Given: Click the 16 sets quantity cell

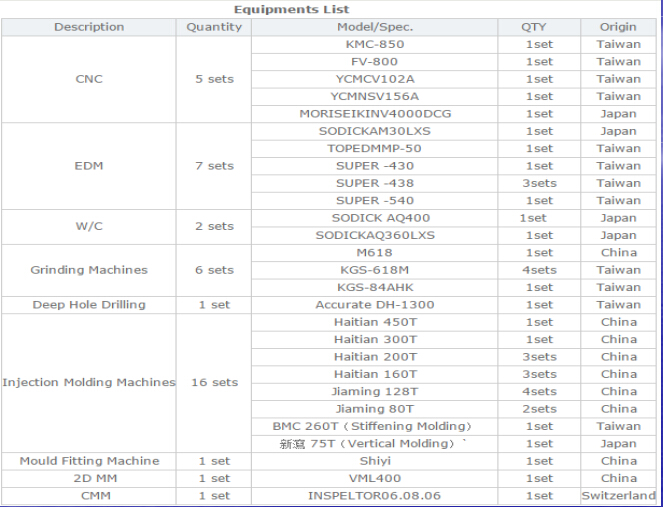Looking at the screenshot, I should point(214,382).
